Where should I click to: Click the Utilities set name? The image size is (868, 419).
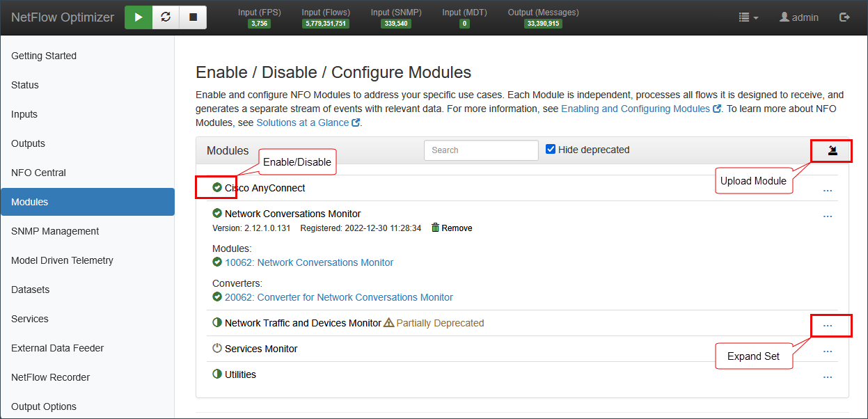click(x=240, y=374)
